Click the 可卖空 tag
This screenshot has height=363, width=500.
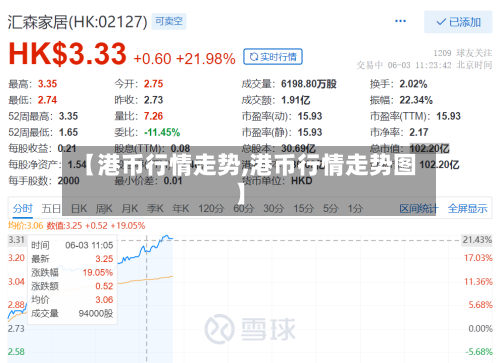pyautogui.click(x=169, y=21)
